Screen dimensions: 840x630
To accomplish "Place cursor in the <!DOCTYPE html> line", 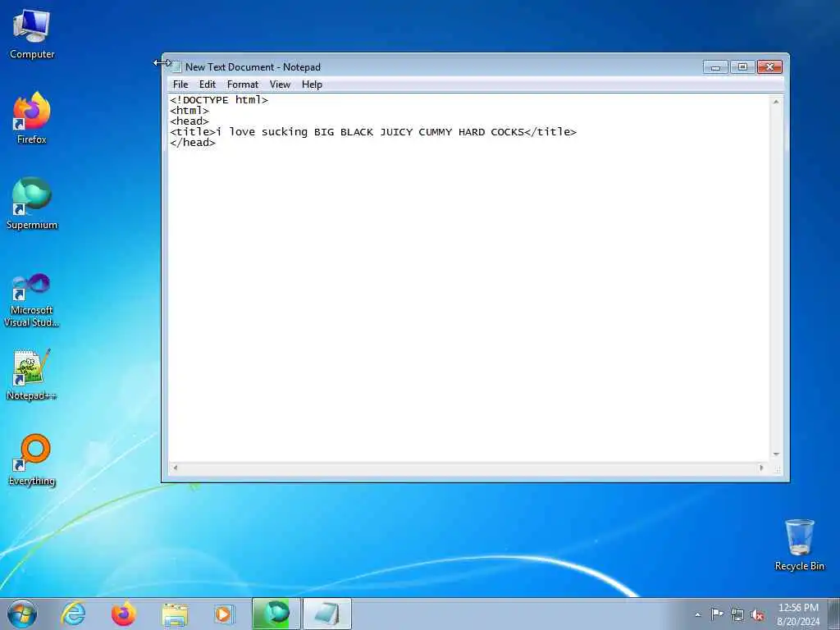I will coord(218,100).
